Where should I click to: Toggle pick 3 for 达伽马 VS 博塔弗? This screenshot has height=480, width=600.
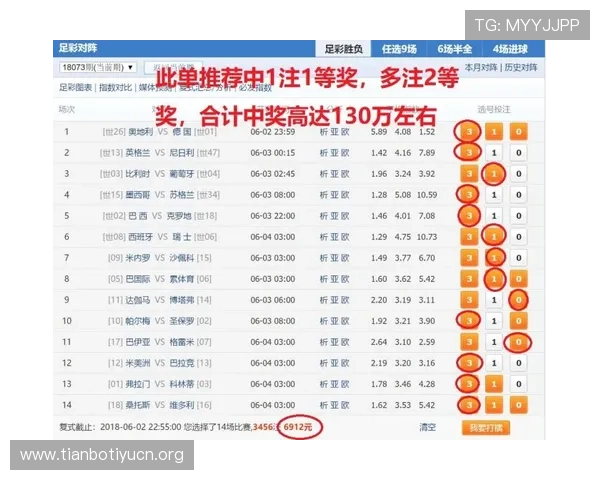469,300
